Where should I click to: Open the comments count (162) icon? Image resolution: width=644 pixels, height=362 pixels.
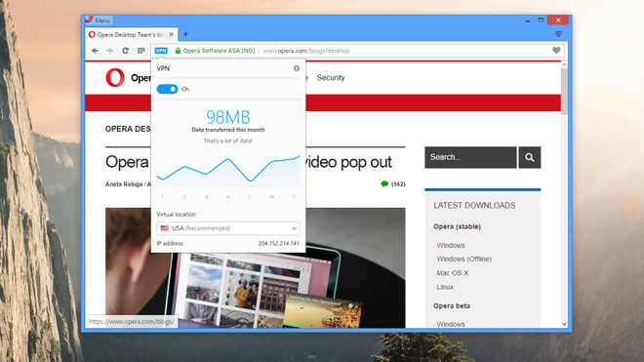tap(392, 184)
